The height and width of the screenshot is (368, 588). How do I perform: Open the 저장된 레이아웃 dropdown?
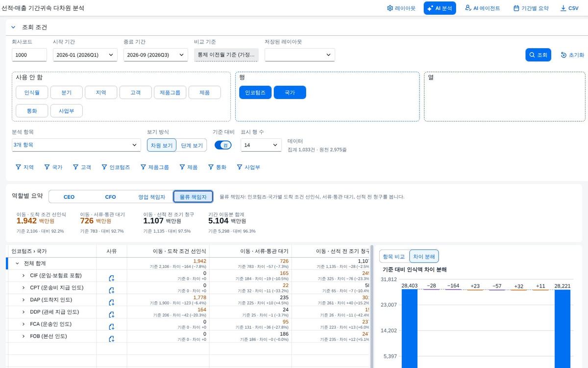299,55
